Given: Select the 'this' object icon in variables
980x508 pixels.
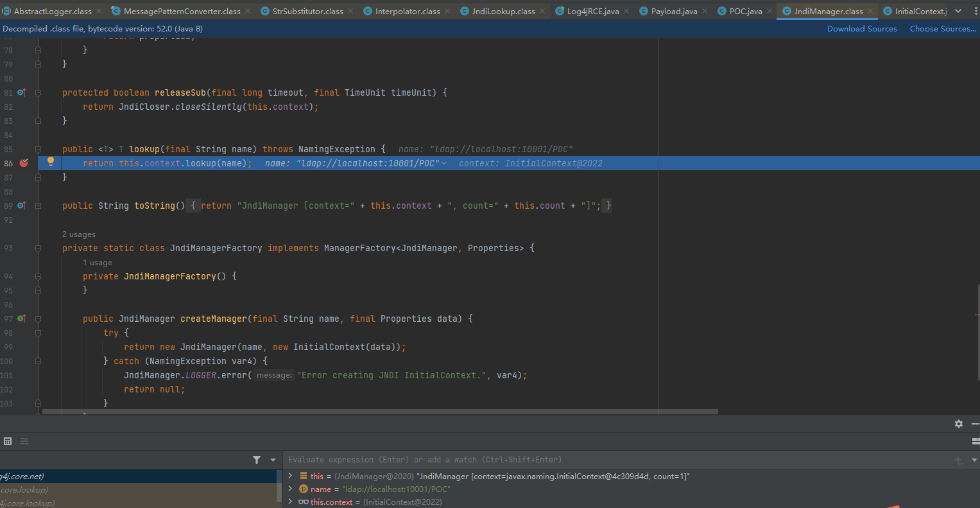Looking at the screenshot, I should click(304, 476).
